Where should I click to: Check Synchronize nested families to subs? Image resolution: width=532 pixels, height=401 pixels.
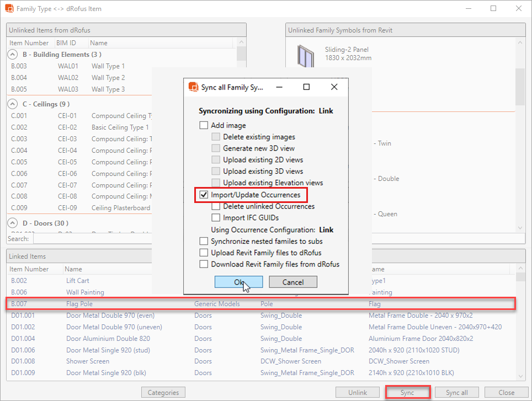pyautogui.click(x=204, y=241)
